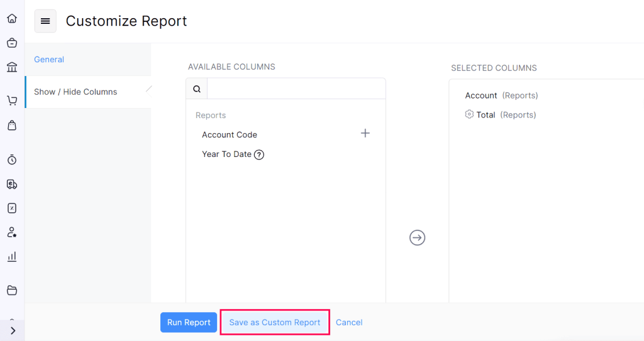644x341 pixels.
Task: Click the Cancel link
Action: pos(349,322)
